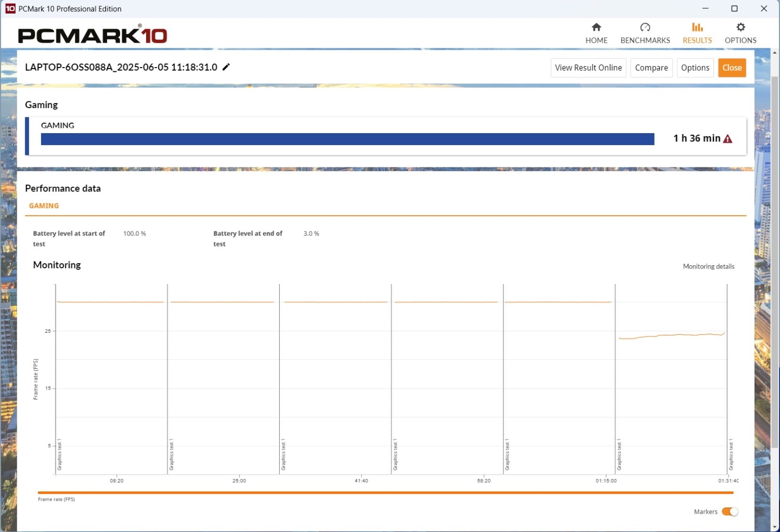Minimize the PCMark 10 window
Viewport: 780px width, 532px height.
coord(705,8)
